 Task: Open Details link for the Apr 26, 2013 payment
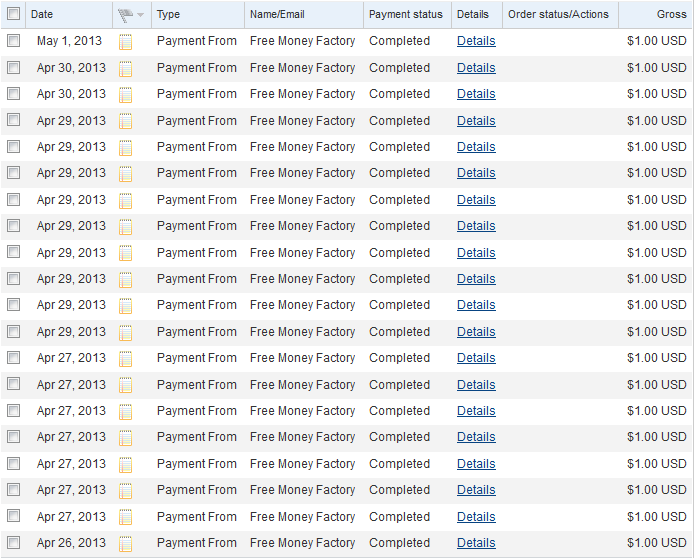coord(476,543)
